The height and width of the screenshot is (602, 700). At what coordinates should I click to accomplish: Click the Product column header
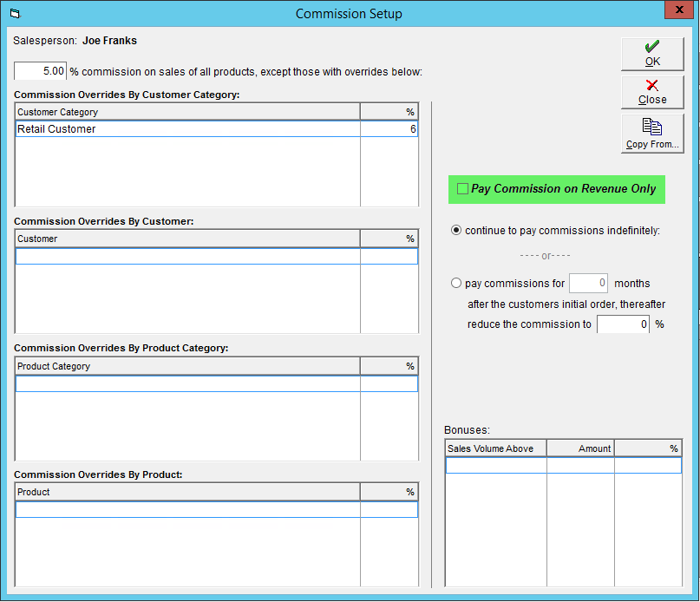(x=187, y=492)
